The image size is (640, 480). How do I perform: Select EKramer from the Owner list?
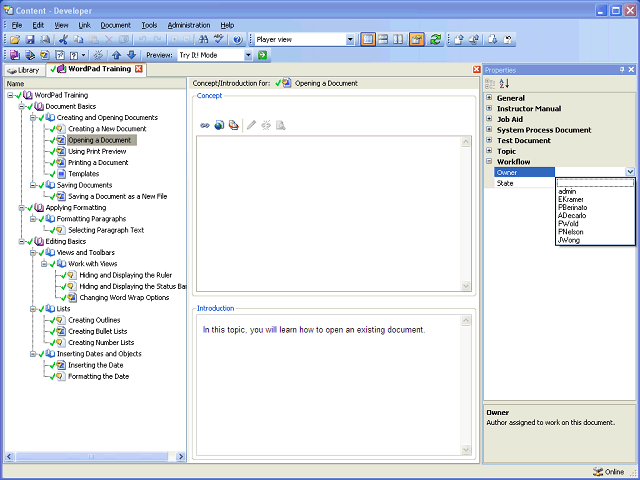click(571, 199)
